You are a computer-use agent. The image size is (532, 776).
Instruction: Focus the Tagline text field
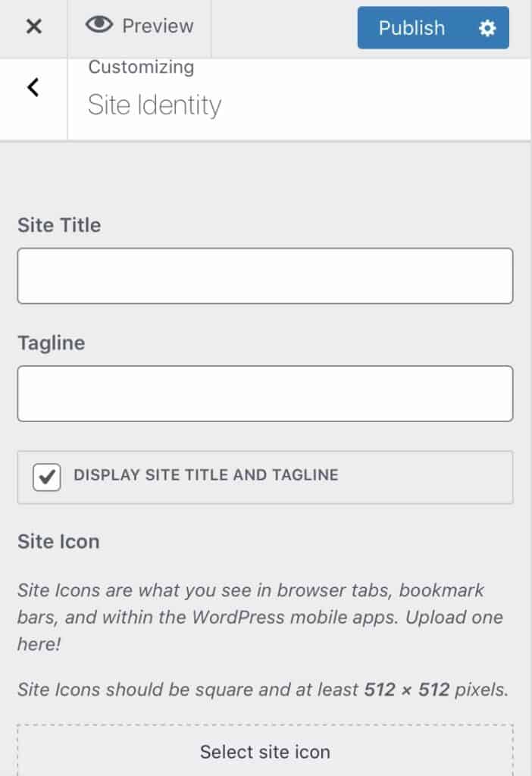tap(265, 393)
